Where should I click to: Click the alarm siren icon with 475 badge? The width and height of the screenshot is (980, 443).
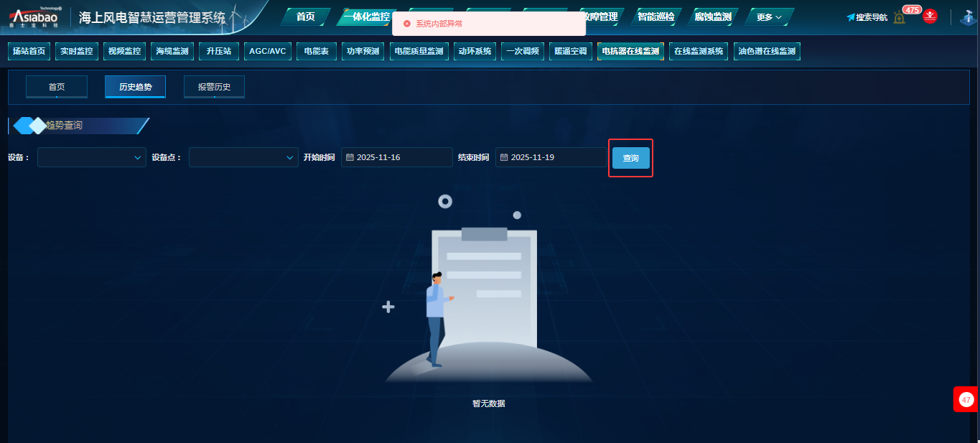900,17
